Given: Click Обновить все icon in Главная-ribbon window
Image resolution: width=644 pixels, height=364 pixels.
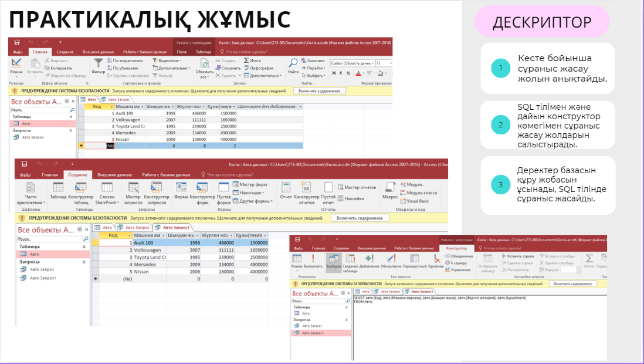Looking at the screenshot, I should pos(204,63).
